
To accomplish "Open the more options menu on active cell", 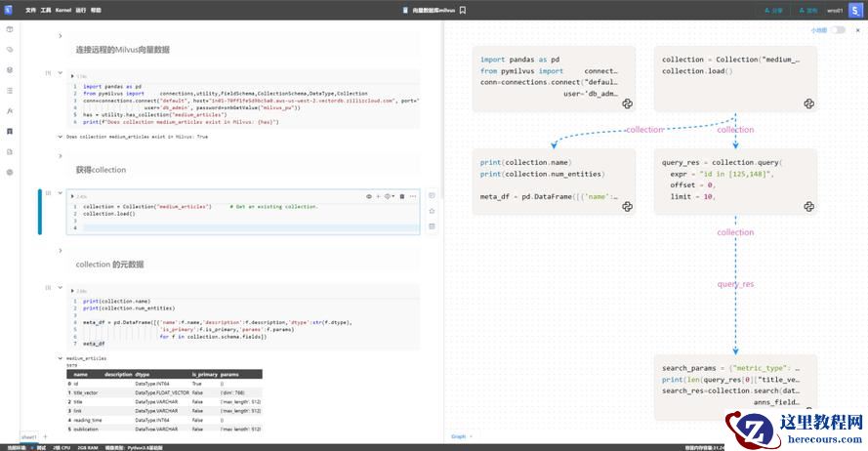I will click(414, 196).
